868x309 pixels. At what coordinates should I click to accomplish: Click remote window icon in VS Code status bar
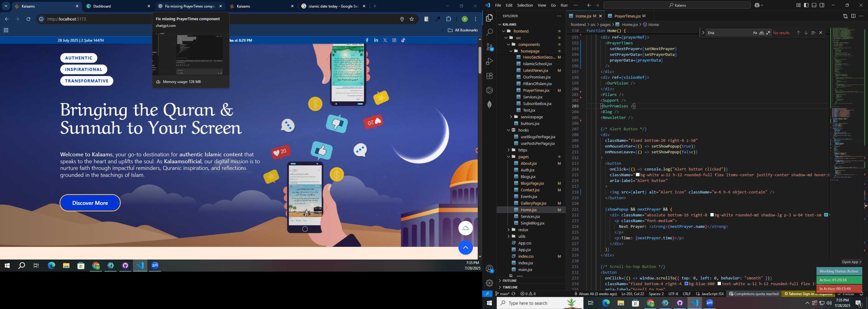click(x=487, y=294)
